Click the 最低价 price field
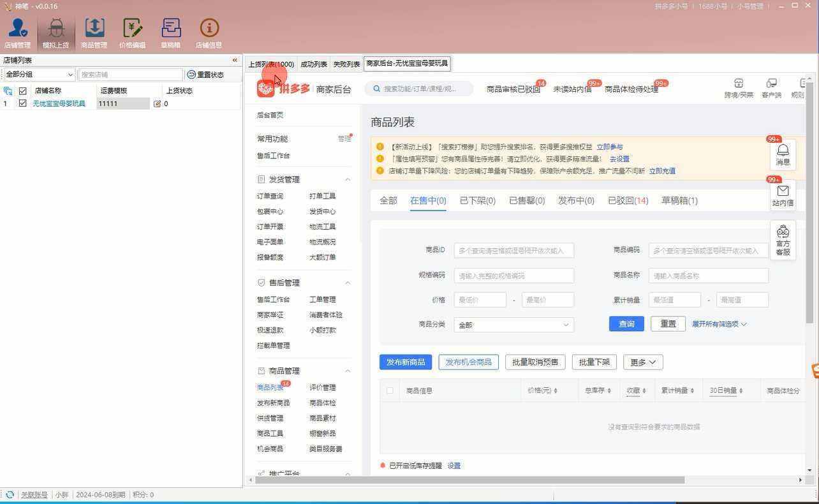Viewport: 819px width, 504px height. point(480,300)
